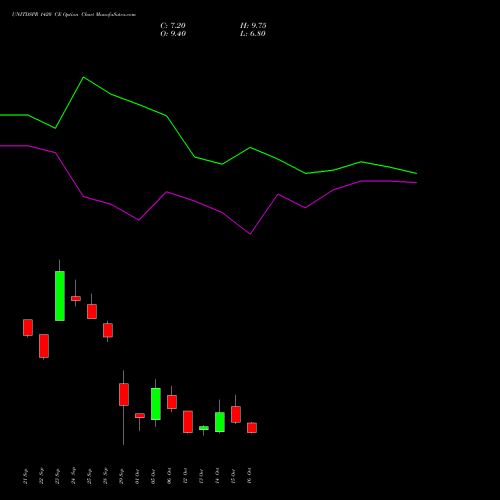Select the open value "O: 9.40"
This screenshot has width=500, height=500.
(x=173, y=34)
